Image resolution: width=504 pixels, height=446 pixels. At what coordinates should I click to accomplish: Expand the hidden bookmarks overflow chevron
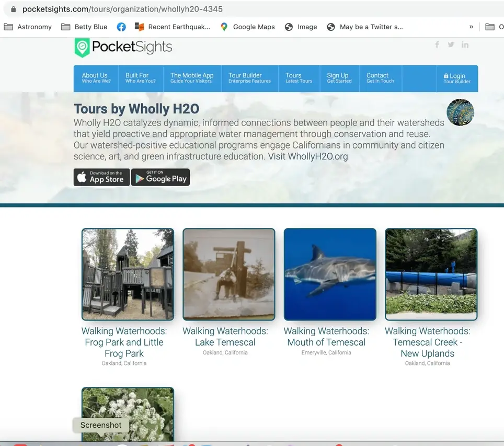tap(471, 27)
